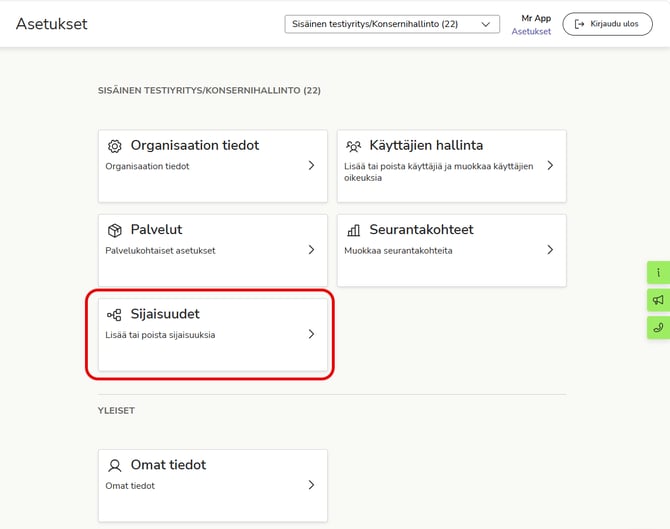Viewport: 670px width, 529px height.
Task: Open the Organisaation tiedot heading
Action: point(195,145)
